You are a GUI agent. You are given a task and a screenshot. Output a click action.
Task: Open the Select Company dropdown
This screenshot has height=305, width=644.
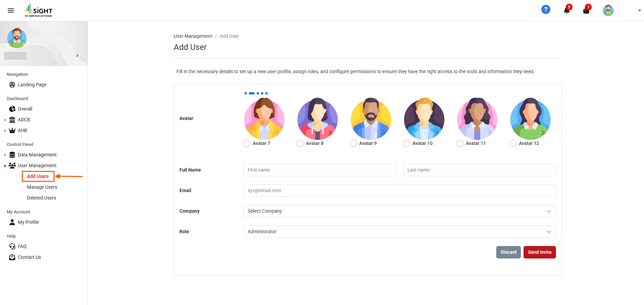coord(399,211)
